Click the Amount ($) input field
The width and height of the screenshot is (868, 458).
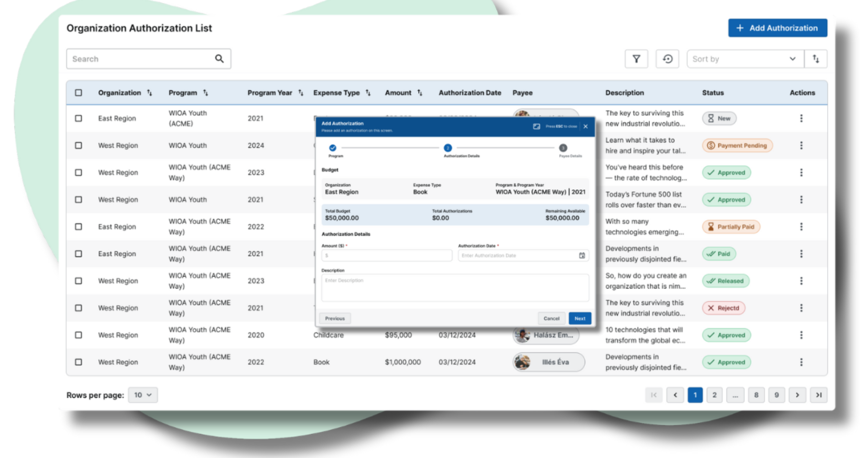(x=387, y=256)
